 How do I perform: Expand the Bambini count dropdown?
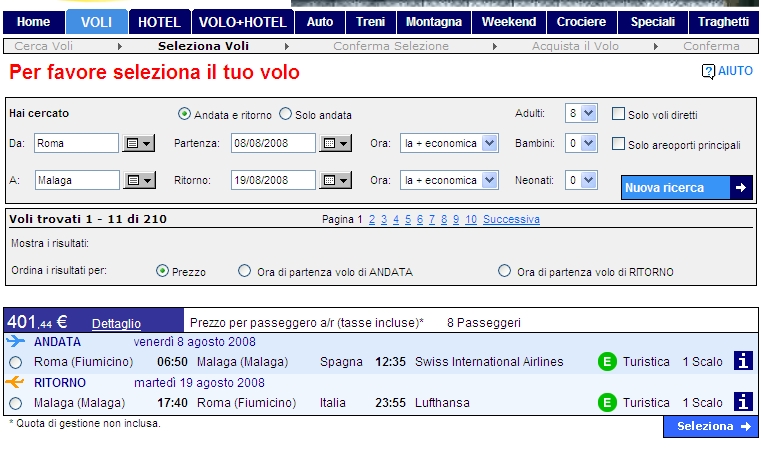(581, 144)
